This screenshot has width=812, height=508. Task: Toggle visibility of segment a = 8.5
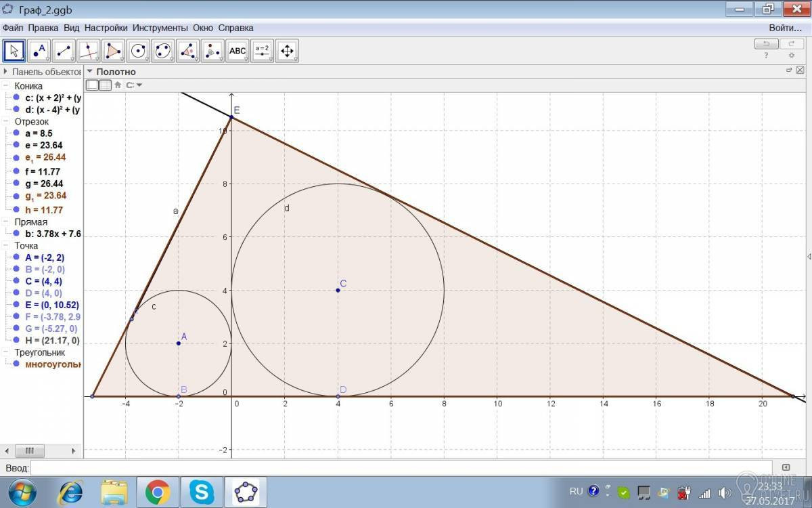coord(16,133)
